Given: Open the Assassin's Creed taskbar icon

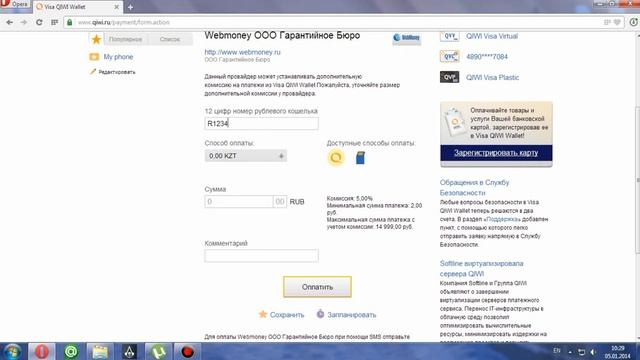Looking at the screenshot, I should [129, 352].
